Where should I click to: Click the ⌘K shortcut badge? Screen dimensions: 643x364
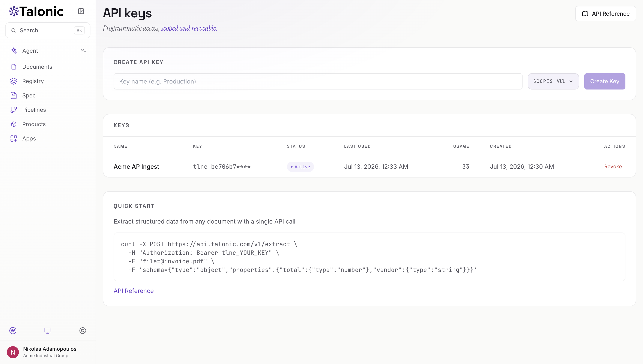(79, 30)
